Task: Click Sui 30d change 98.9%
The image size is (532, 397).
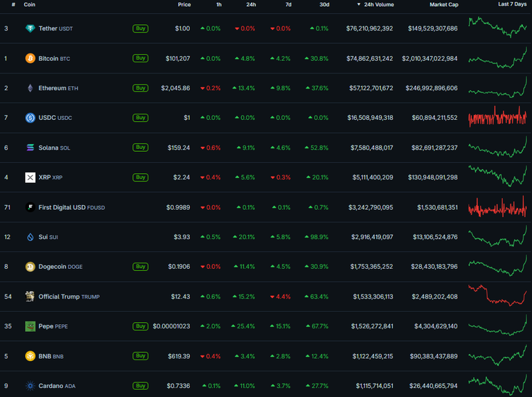Action: [317, 237]
